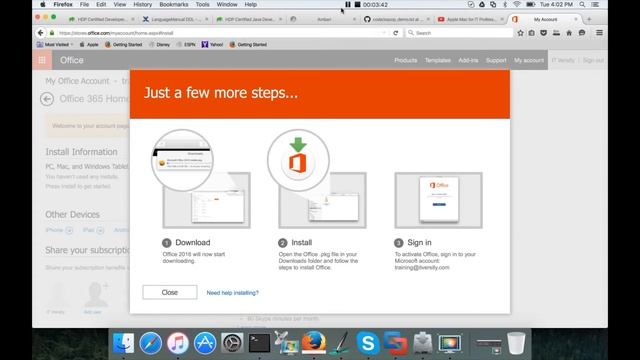Open the Yahoo bookmark
This screenshot has height=360, width=640.
click(212, 44)
